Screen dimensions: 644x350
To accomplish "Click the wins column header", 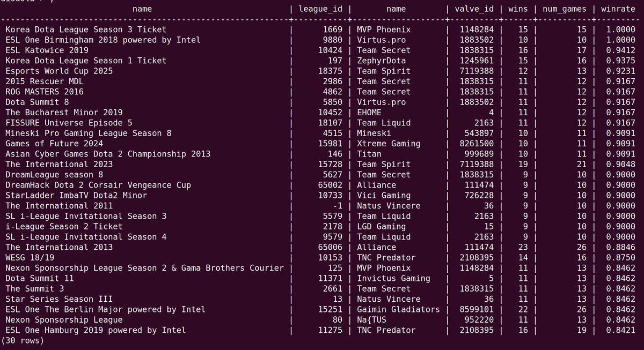I will click(x=518, y=9).
